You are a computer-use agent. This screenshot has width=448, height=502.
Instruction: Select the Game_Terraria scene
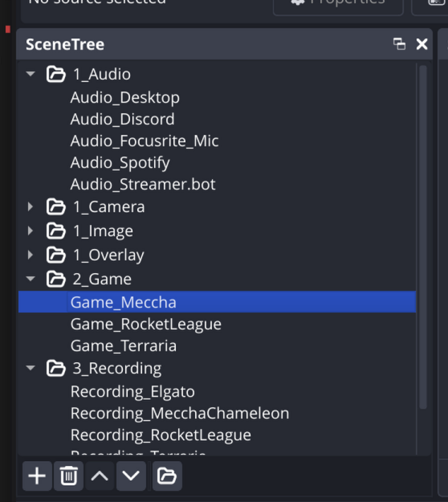[x=217, y=345]
